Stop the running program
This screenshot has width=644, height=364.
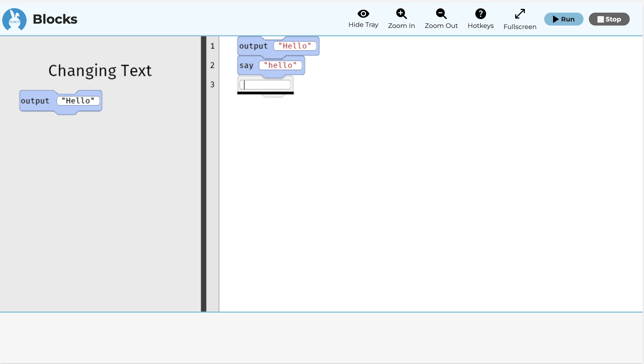(609, 19)
